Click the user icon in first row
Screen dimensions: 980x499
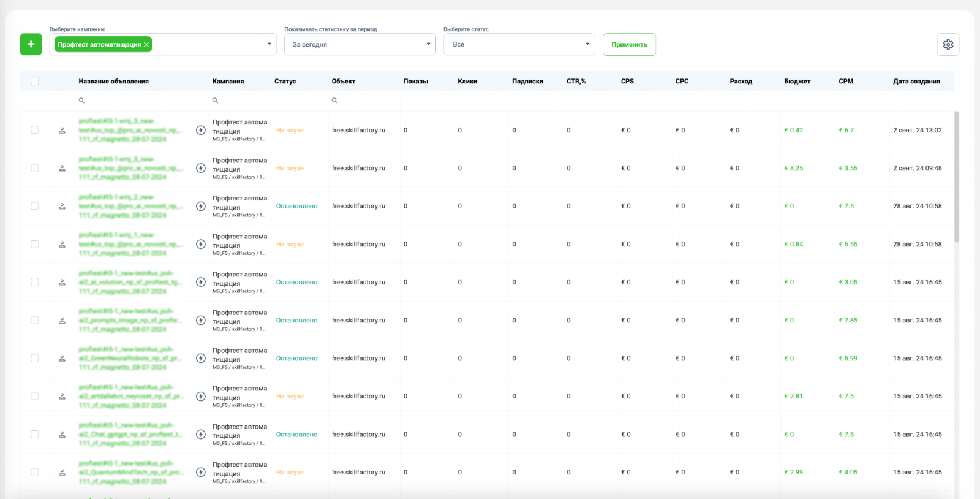click(62, 130)
